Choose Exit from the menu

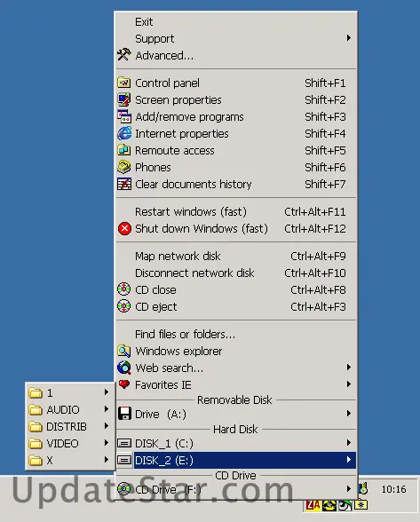(236, 22)
